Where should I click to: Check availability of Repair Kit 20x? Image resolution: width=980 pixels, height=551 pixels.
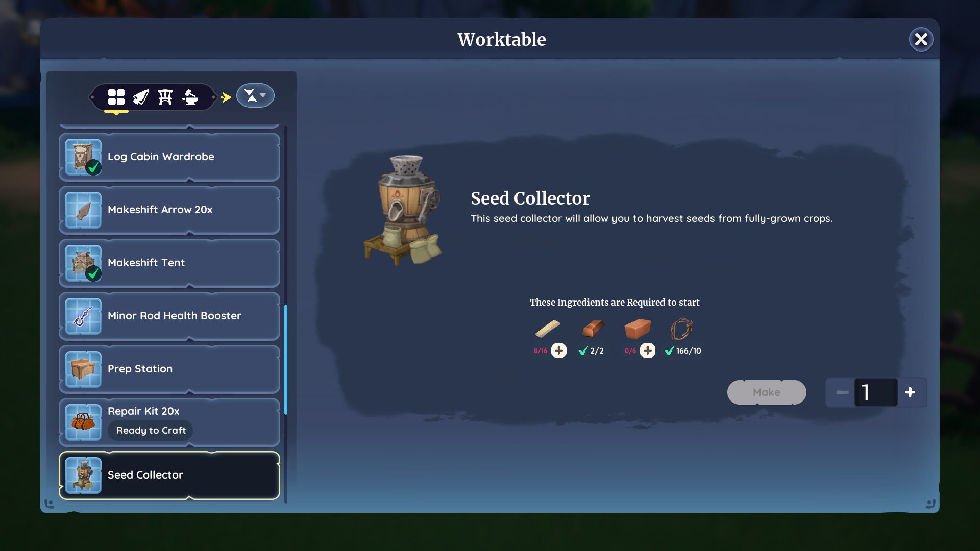pos(168,420)
